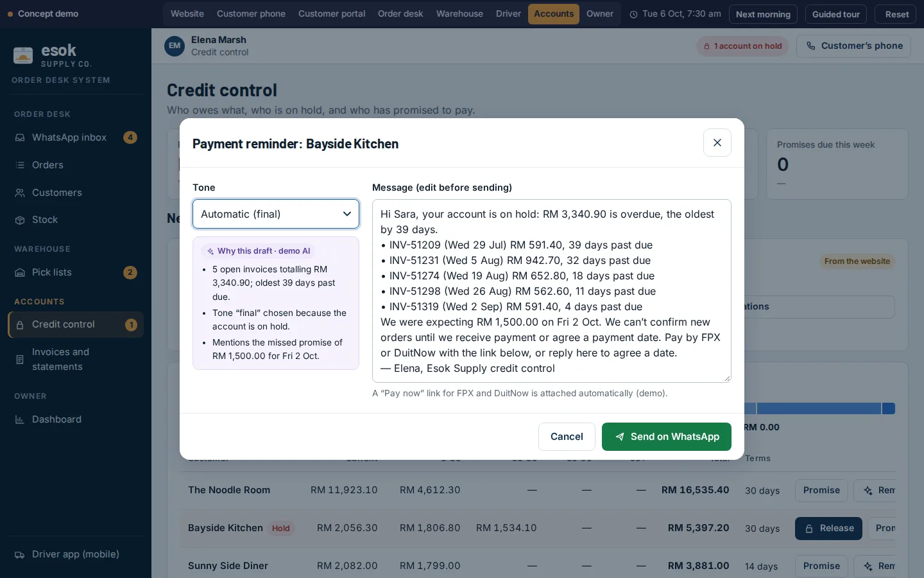Click Send on WhatsApp button
Image resolution: width=924 pixels, height=578 pixels.
click(x=667, y=437)
